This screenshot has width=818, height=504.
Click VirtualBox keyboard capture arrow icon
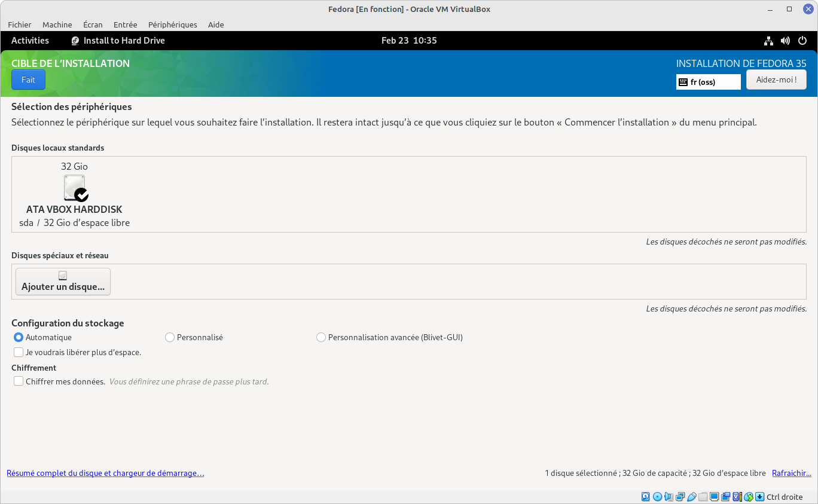click(760, 497)
